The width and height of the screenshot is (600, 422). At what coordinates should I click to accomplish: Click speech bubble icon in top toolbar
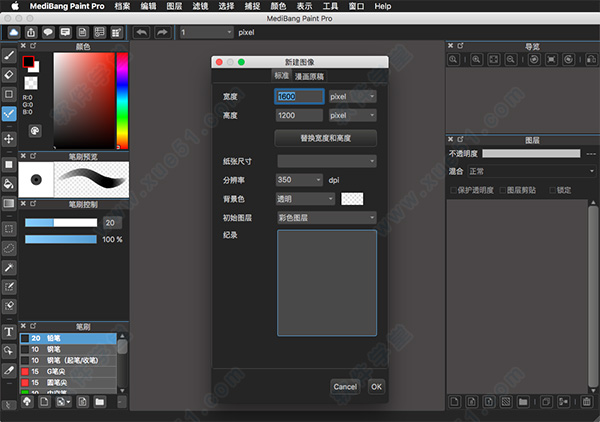pyautogui.click(x=48, y=33)
